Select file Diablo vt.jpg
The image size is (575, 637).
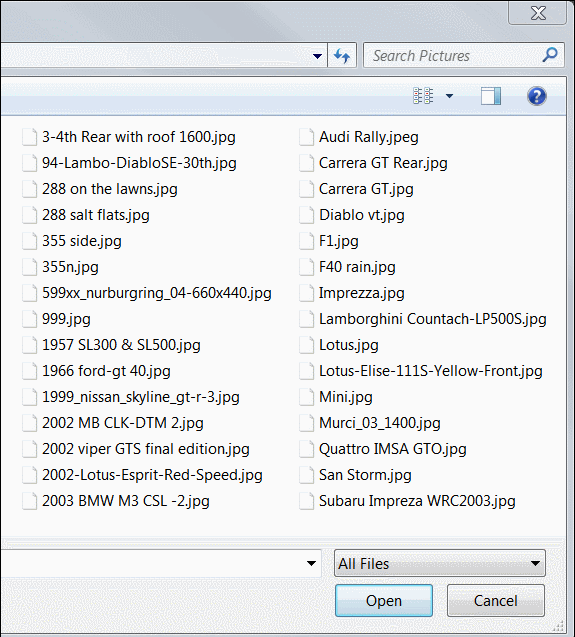(352, 215)
